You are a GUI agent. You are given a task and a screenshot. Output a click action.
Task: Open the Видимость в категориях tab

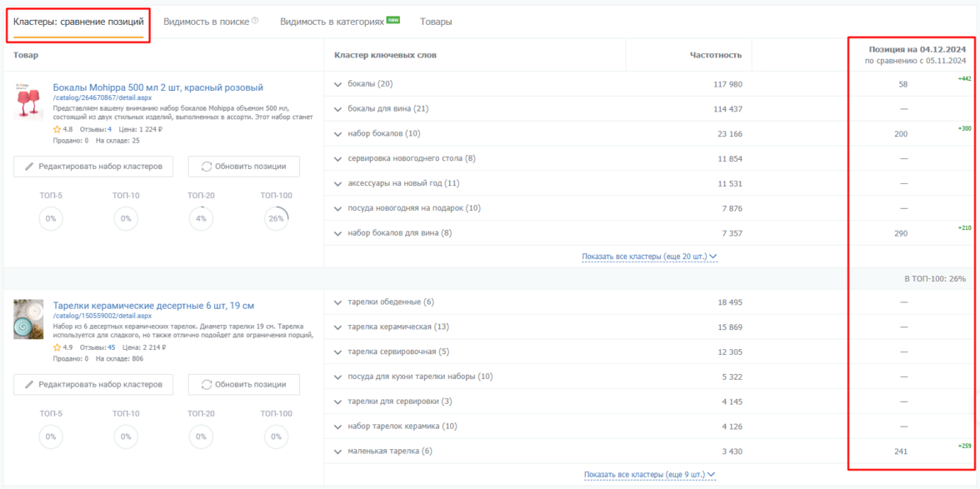[332, 22]
